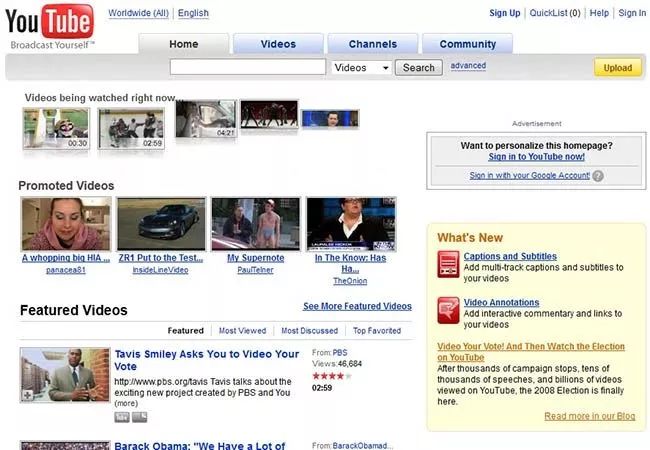Select the Most Viewed filter
Screen dimensions: 650x450
tap(243, 331)
